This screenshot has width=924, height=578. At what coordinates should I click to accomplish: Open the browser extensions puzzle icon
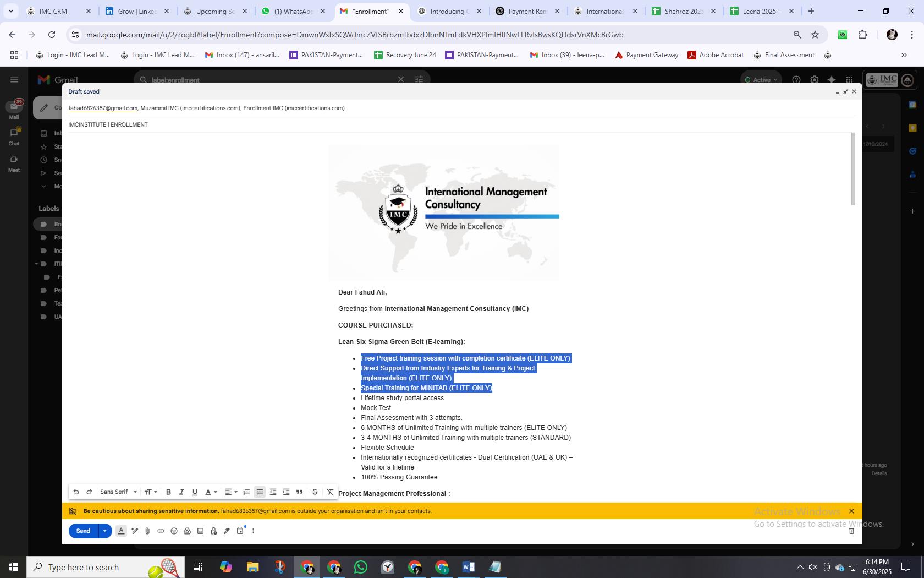click(x=862, y=35)
